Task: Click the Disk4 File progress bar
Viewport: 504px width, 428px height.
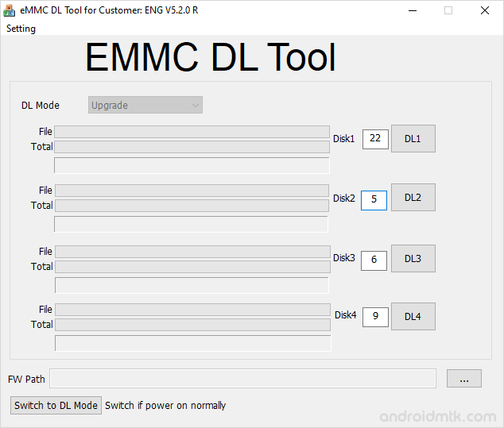Action: coord(193,310)
